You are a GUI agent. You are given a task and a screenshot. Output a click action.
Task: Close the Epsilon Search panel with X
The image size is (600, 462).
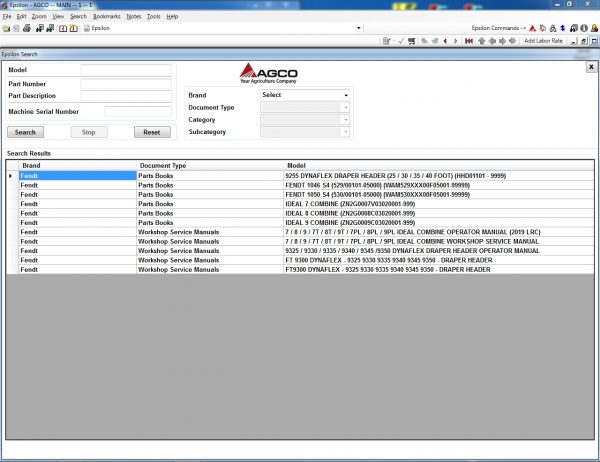click(591, 67)
